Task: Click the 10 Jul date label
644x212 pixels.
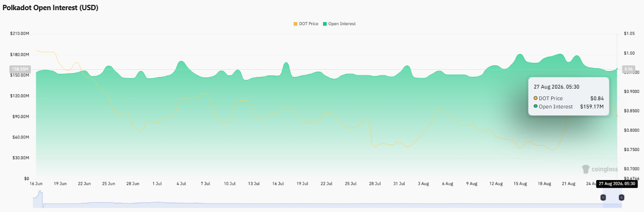Action: pos(230,184)
